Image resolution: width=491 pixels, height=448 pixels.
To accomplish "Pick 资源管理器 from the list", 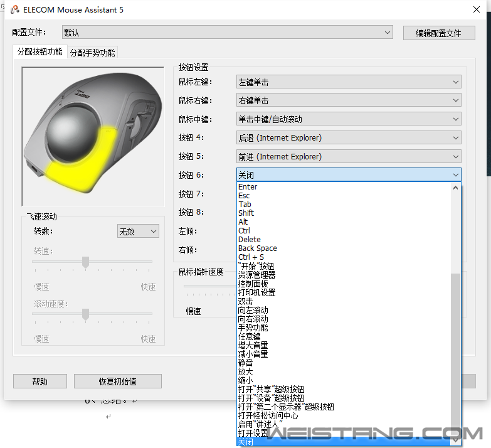I will 344,275.
